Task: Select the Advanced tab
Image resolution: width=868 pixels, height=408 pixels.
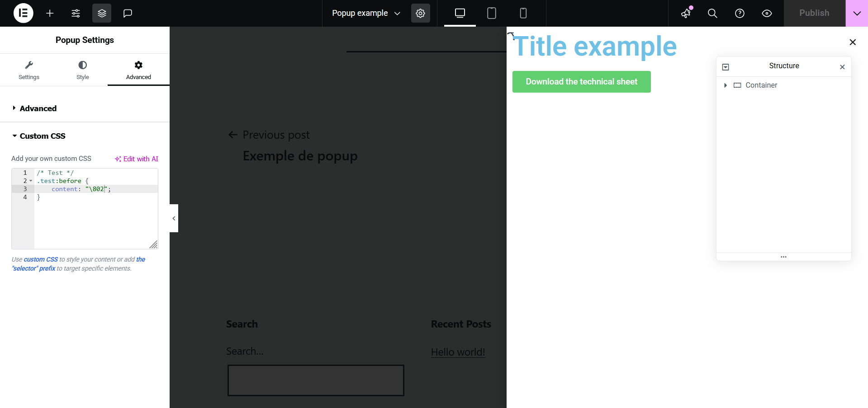Action: pos(138,70)
